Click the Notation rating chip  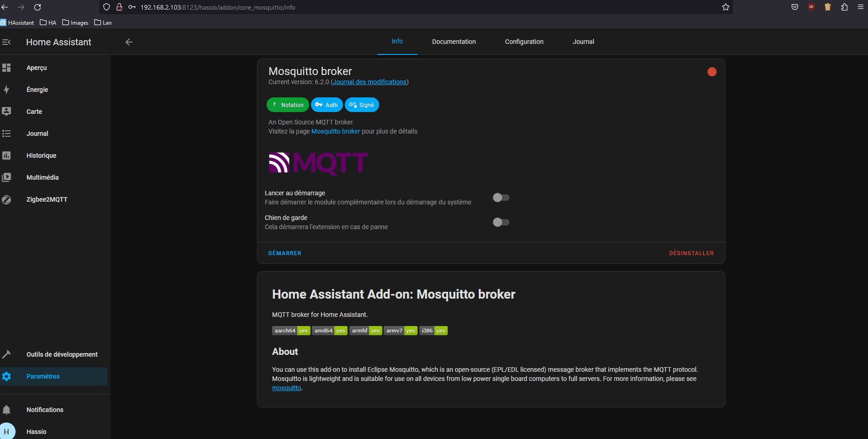pos(288,105)
